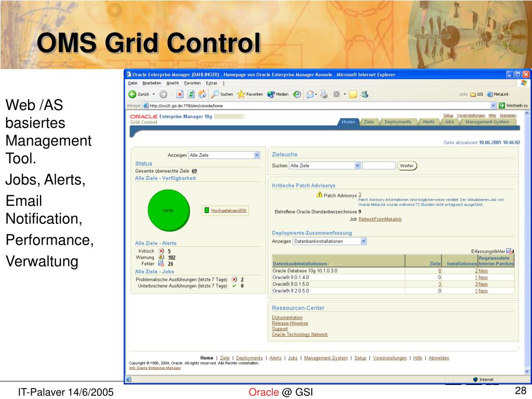Open the Ansicht menu

(172, 83)
